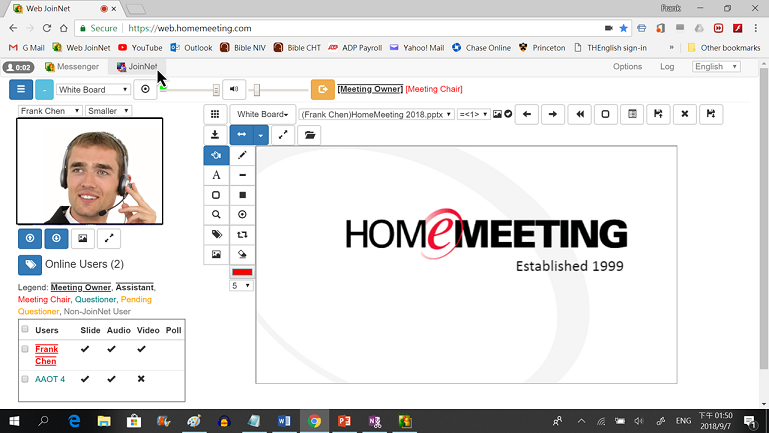Expand the Smaller video size dropdown

pos(108,111)
